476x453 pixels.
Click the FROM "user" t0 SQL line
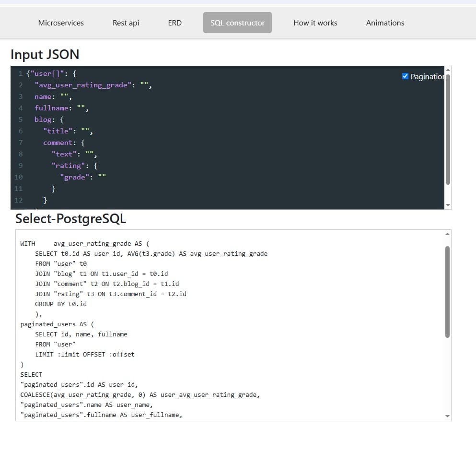coord(61,264)
